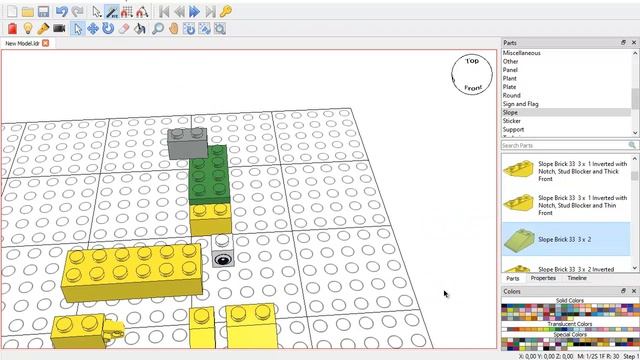
Task: Select Support parts category
Action: 513,129
